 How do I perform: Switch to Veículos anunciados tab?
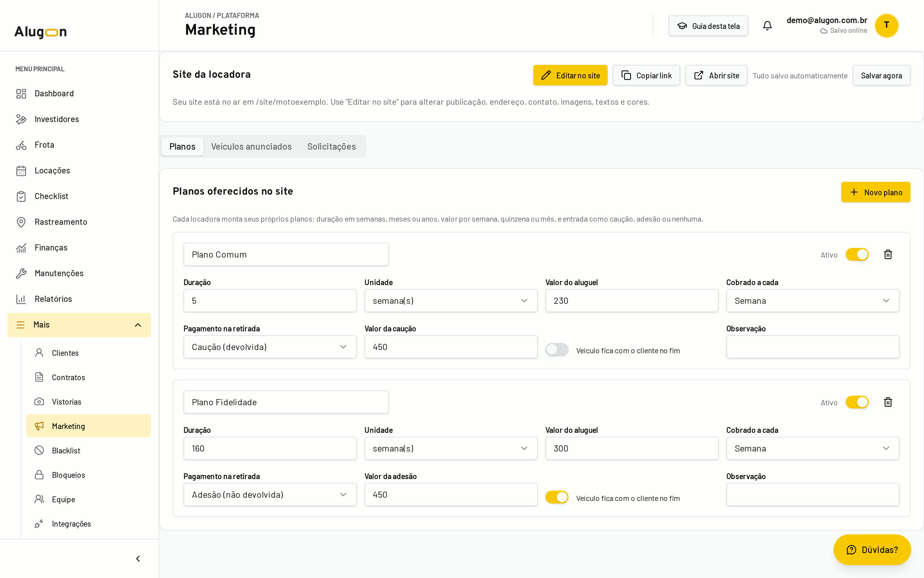pos(251,146)
